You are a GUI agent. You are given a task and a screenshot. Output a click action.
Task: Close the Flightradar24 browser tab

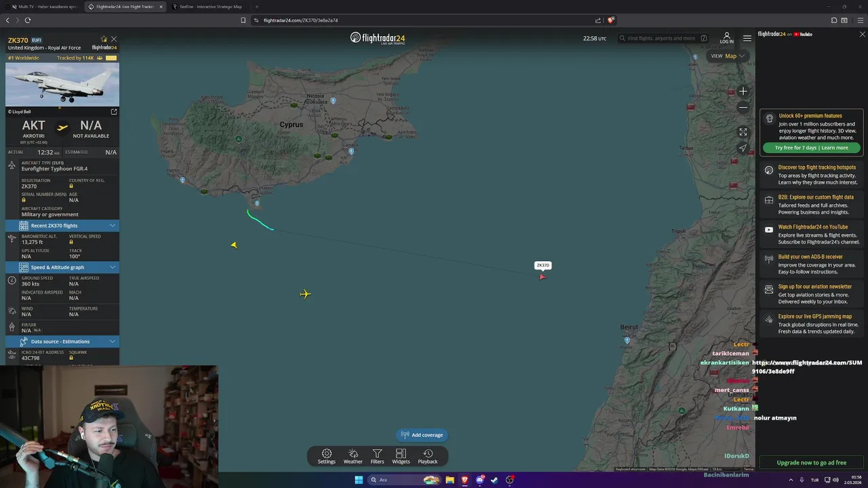(161, 7)
